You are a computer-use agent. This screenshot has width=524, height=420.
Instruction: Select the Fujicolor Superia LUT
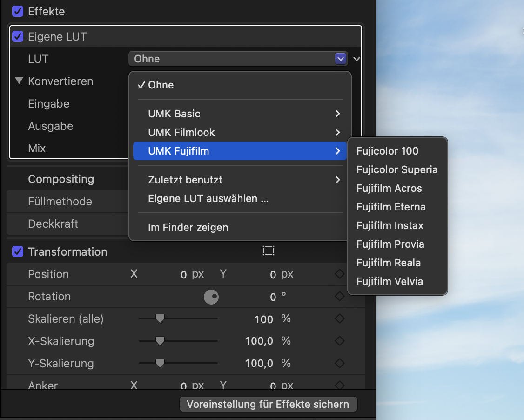pyautogui.click(x=397, y=169)
